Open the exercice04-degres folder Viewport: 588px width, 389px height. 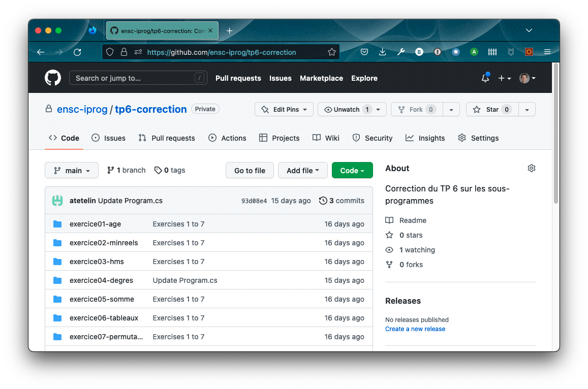pos(101,280)
